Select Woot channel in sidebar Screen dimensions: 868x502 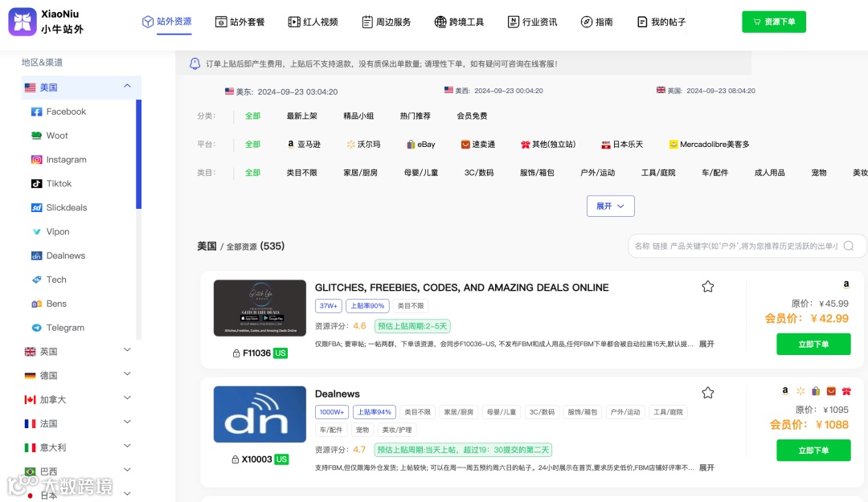click(49, 136)
